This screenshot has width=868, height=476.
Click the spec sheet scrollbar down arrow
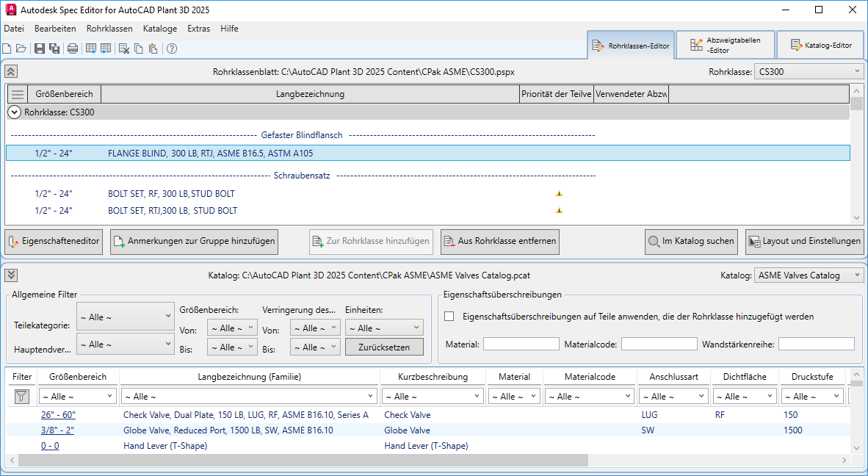click(x=856, y=218)
